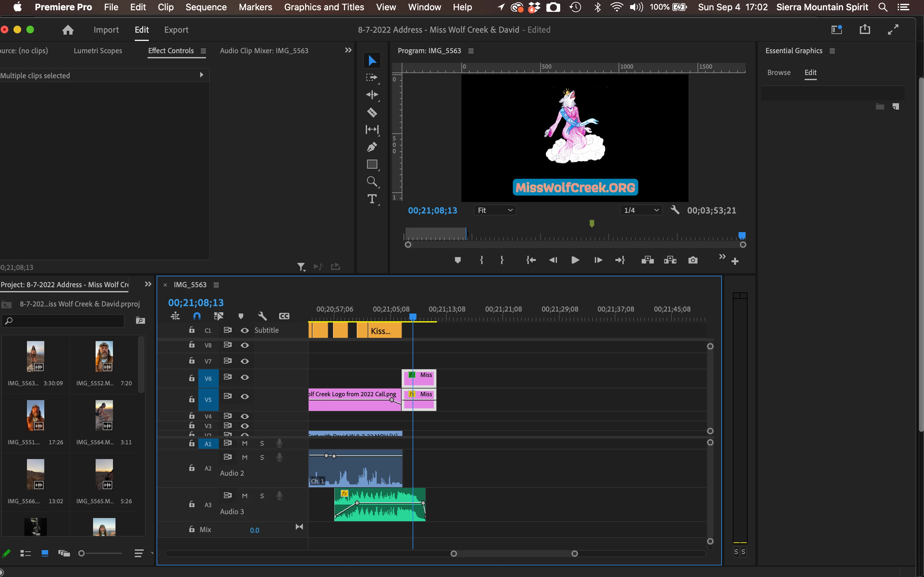Switch to the Export workspace
Screen dimensions: 924x577
(x=176, y=30)
